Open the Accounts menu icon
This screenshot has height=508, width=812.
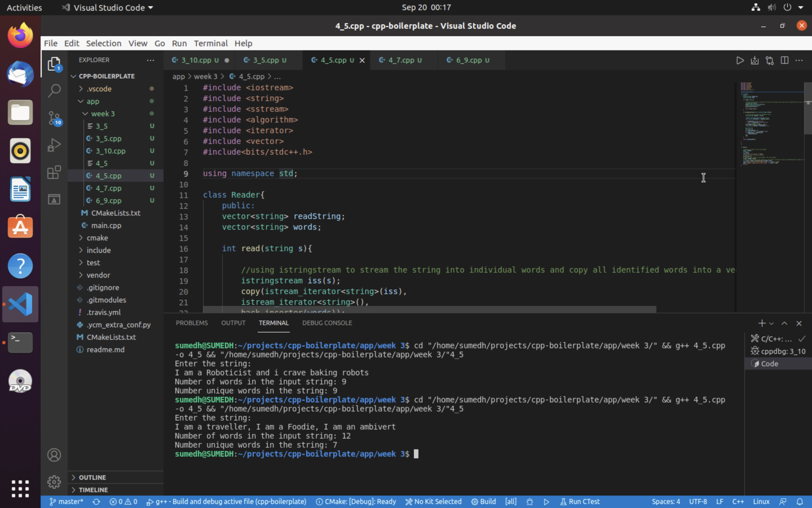pos(54,455)
